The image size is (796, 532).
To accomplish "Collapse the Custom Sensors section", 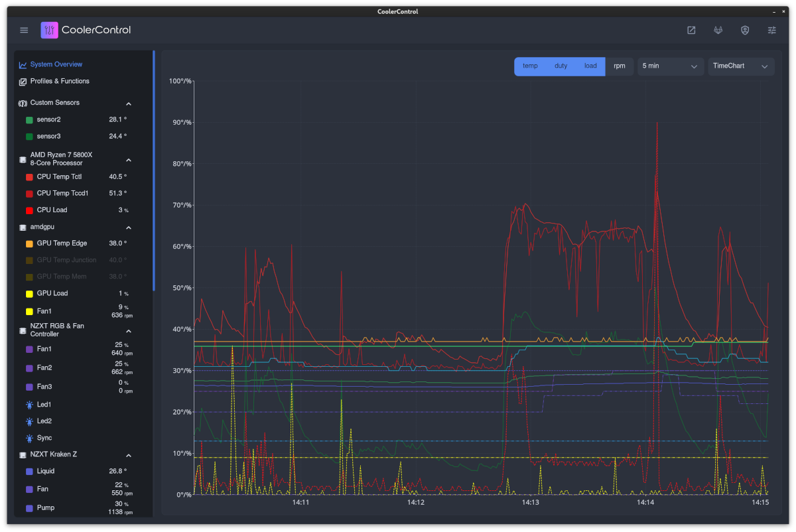I will click(x=129, y=103).
